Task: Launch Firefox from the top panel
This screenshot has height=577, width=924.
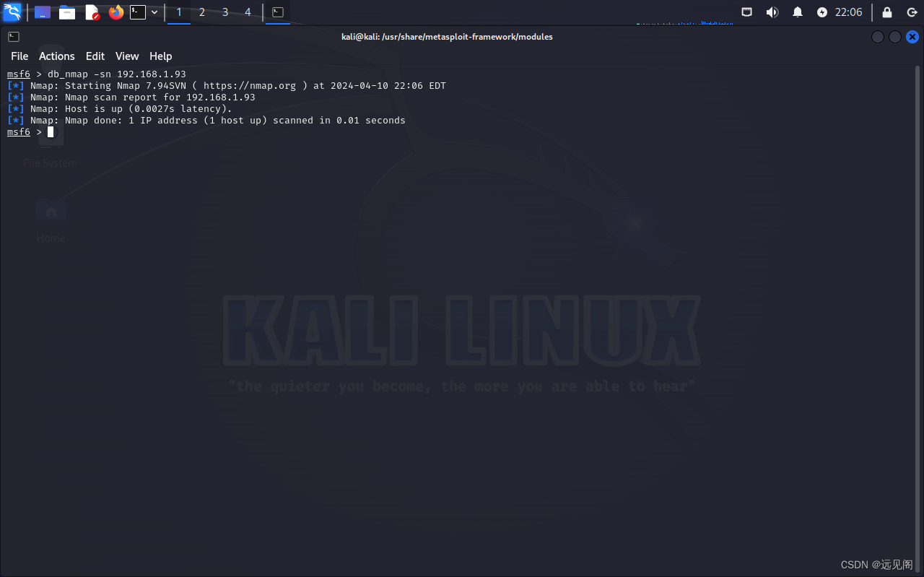Action: [116, 12]
